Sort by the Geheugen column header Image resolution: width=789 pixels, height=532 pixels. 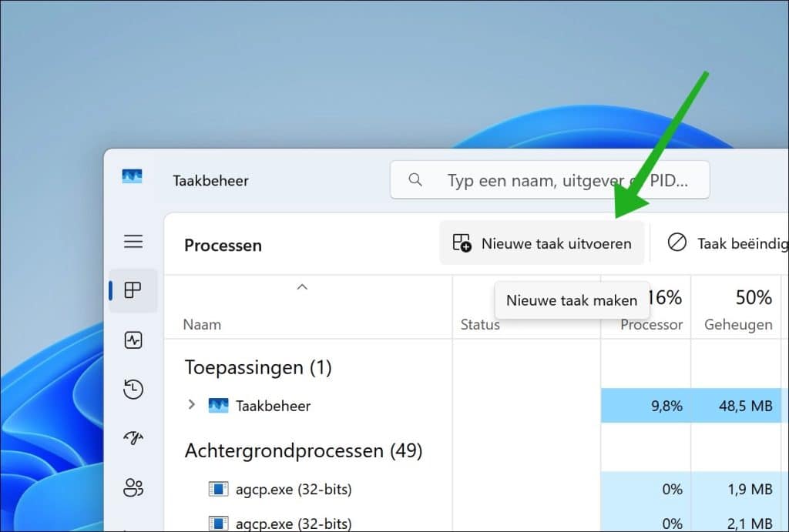point(737,325)
